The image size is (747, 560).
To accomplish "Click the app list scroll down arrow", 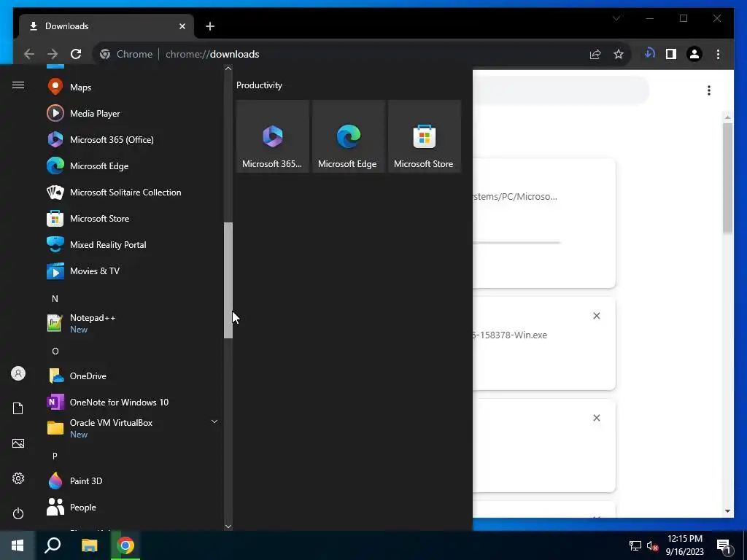I will [228, 526].
